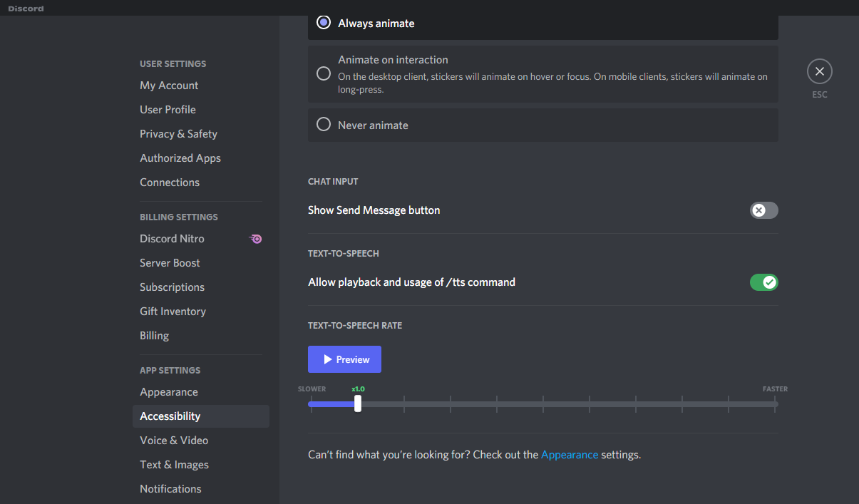Click the ESC close icon
Image resolution: width=859 pixels, height=504 pixels.
819,71
